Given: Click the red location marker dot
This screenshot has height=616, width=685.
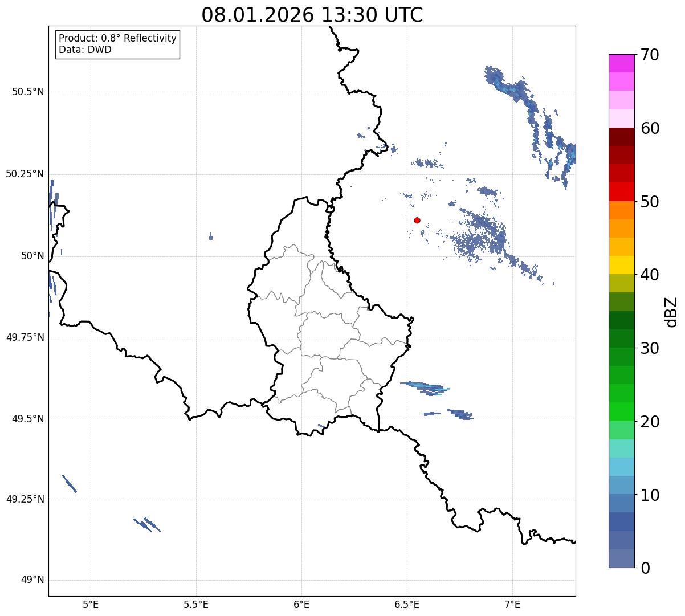Looking at the screenshot, I should (417, 220).
